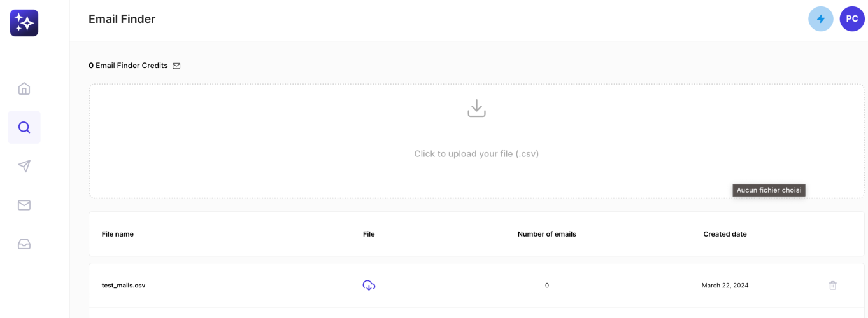Viewport: 868px width, 318px height.
Task: Open the envelope Mail sidebar icon
Action: coord(24,205)
